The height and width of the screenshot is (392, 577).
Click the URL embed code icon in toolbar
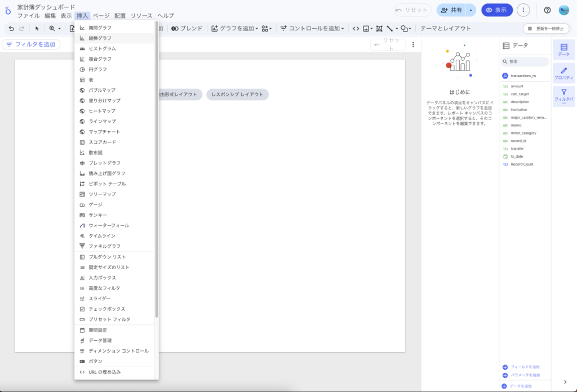point(356,28)
